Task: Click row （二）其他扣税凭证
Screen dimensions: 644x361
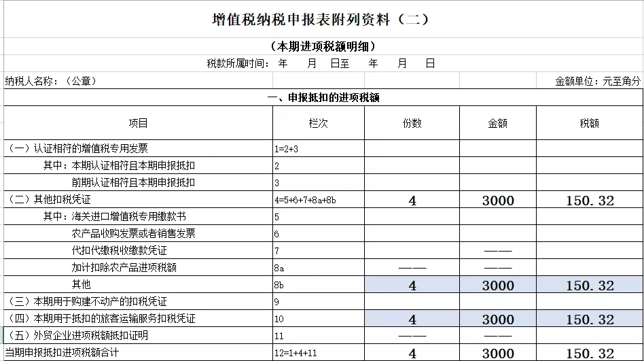Action: tap(138, 199)
